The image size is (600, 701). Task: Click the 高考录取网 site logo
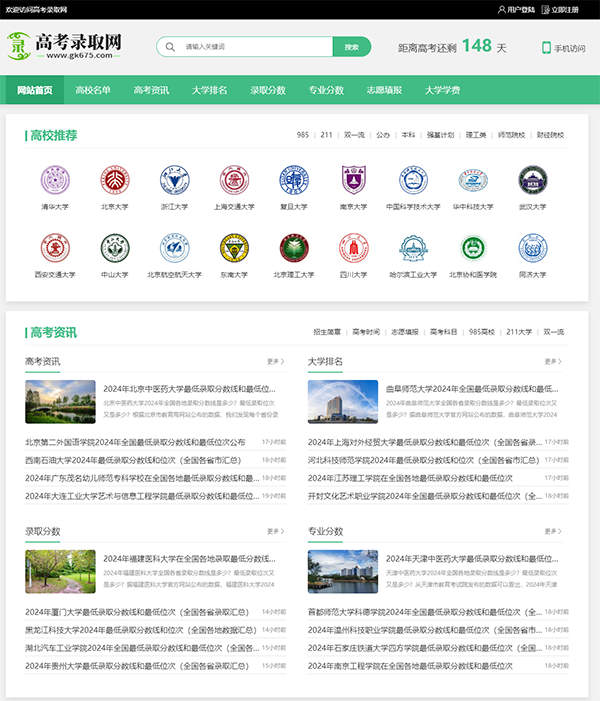64,46
